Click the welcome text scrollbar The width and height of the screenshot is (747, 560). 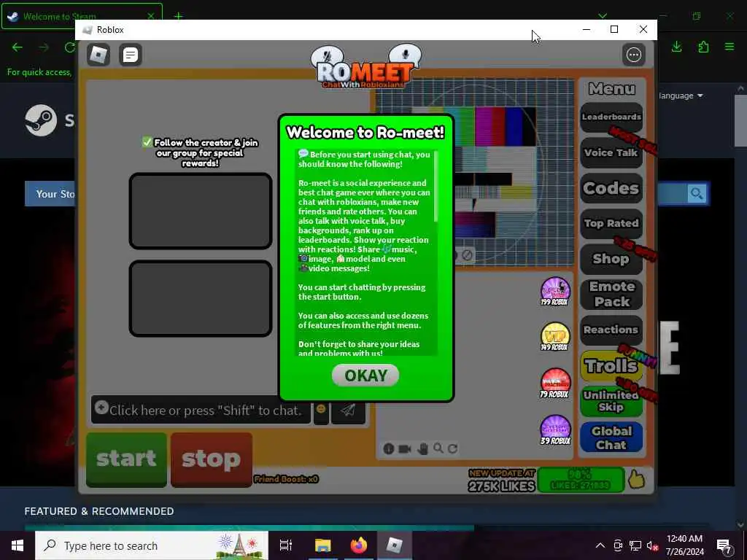tap(436, 187)
